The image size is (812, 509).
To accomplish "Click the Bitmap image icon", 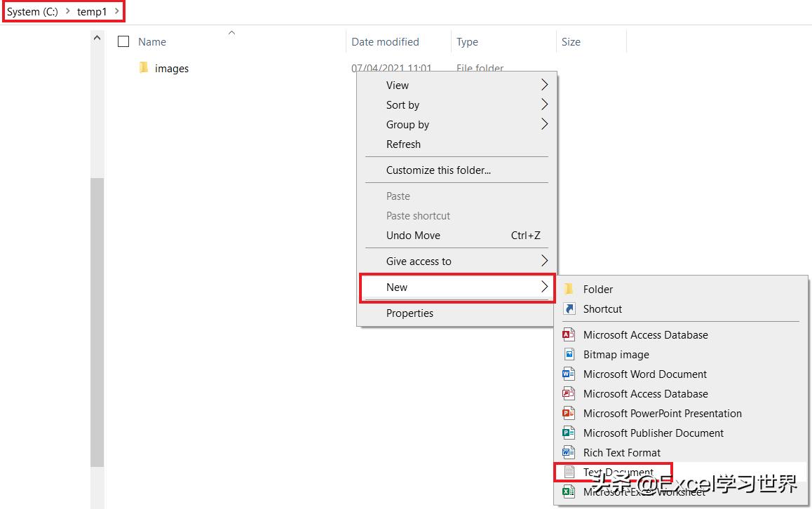I will (569, 354).
